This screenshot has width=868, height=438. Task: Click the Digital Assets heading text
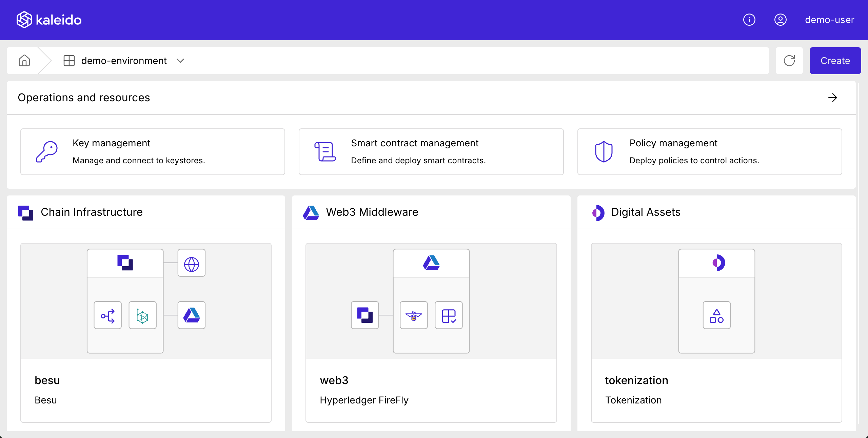point(646,212)
